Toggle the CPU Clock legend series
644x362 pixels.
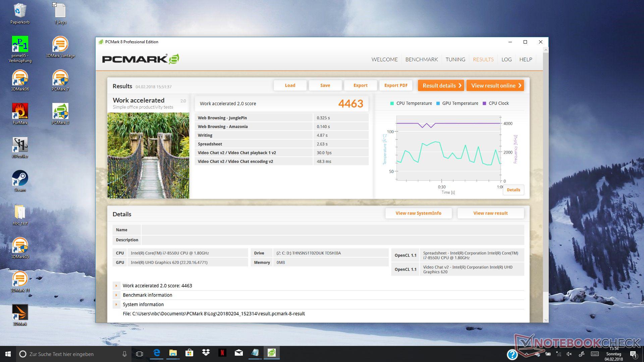click(495, 103)
